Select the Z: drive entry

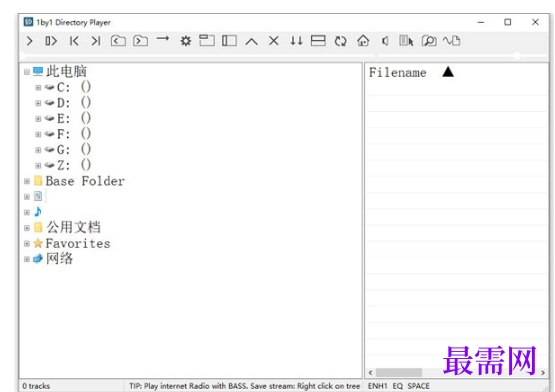coord(74,165)
